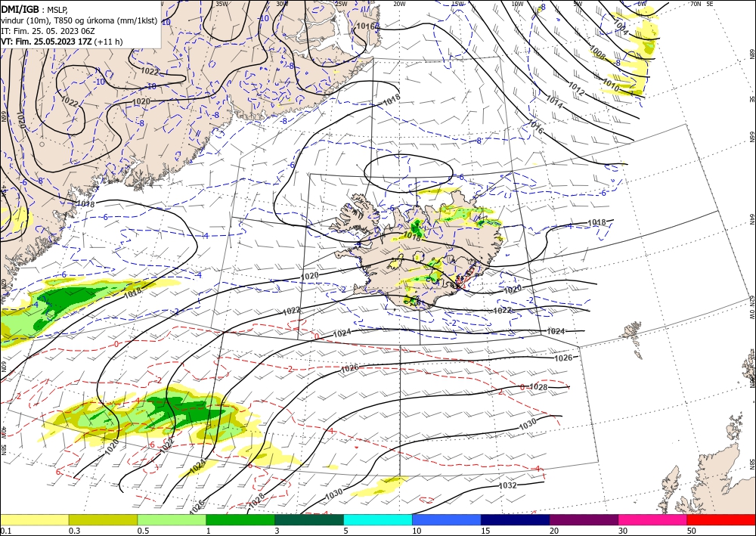Screen dimensions: 756x536
Task: Click legend value '5' under the colorbar
Action: click(345, 531)
